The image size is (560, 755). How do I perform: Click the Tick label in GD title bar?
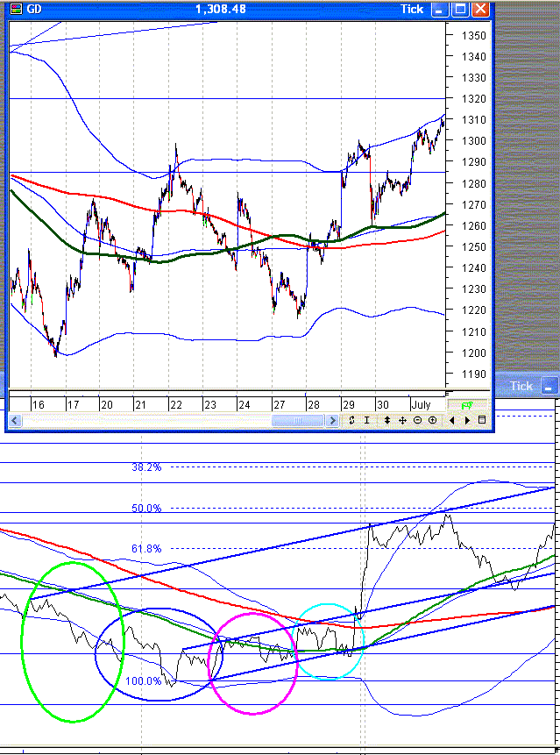coord(411,9)
